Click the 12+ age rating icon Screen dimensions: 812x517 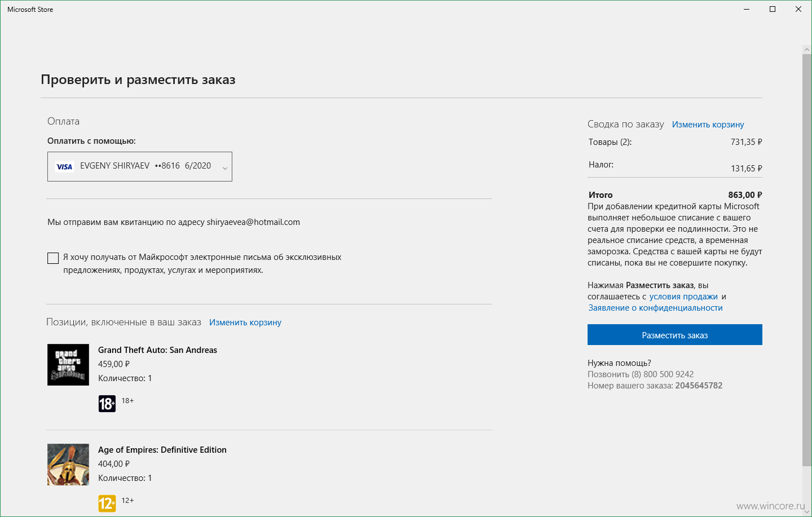107,503
